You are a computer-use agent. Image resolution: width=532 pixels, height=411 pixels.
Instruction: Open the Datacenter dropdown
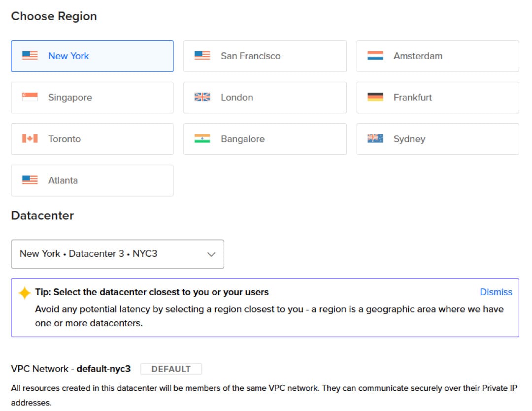point(117,254)
